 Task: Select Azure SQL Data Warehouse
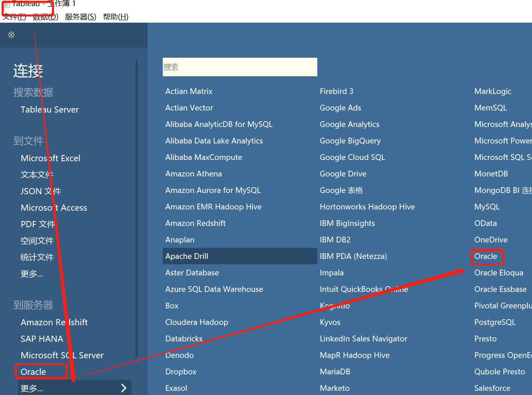click(214, 289)
